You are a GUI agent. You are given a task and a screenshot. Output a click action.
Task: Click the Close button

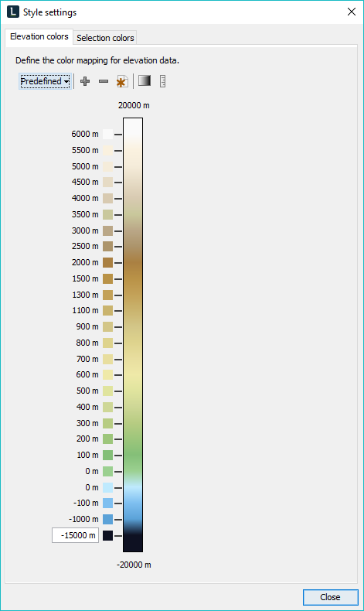330,597
